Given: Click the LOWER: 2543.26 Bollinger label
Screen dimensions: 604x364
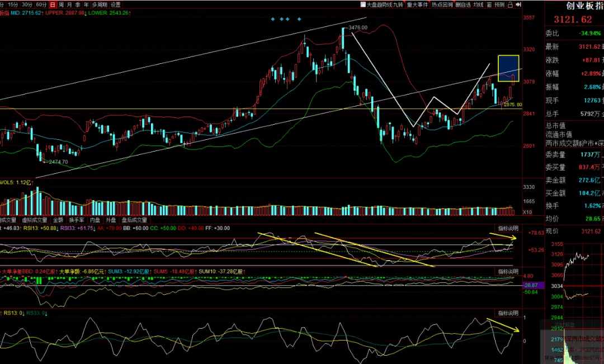Looking at the screenshot, I should (x=110, y=13).
